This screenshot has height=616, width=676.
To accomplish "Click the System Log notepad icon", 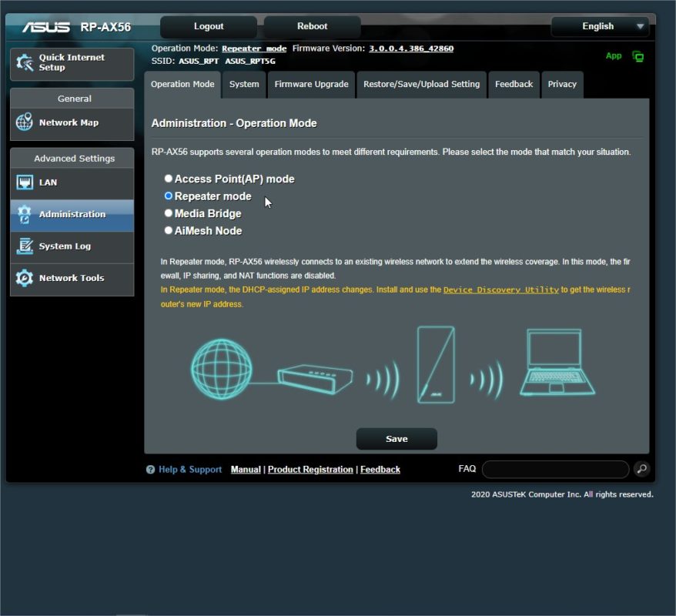I will [x=25, y=246].
